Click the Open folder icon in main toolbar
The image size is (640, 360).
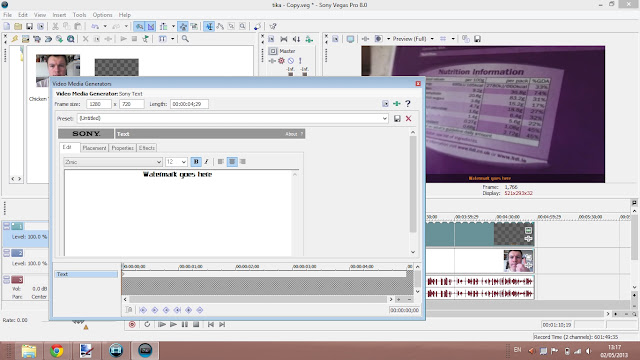pos(18,27)
